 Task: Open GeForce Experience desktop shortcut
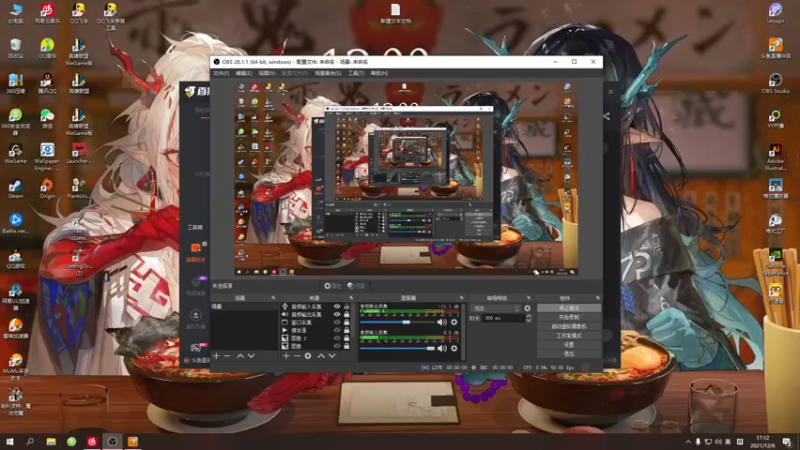(775, 262)
